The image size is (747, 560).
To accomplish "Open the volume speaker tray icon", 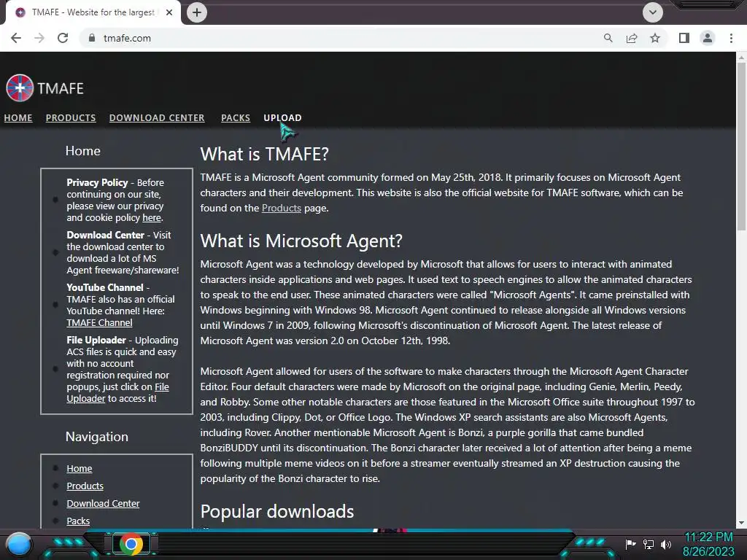I will pos(666,544).
